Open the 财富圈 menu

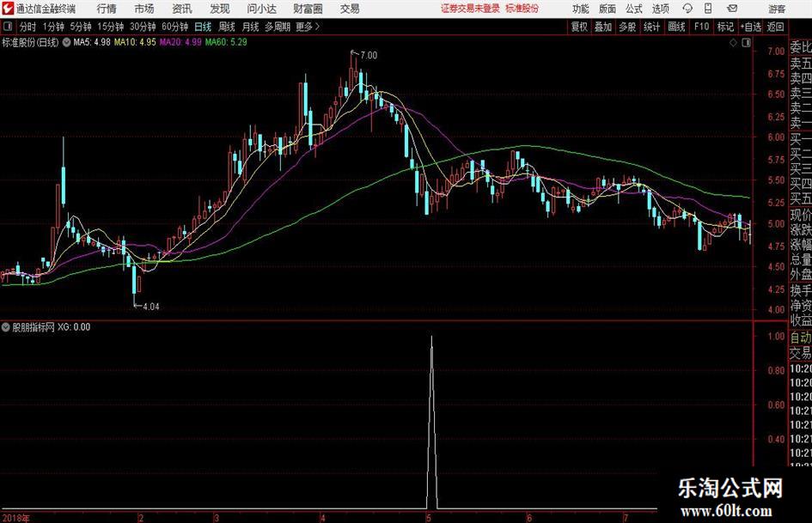pyautogui.click(x=308, y=9)
